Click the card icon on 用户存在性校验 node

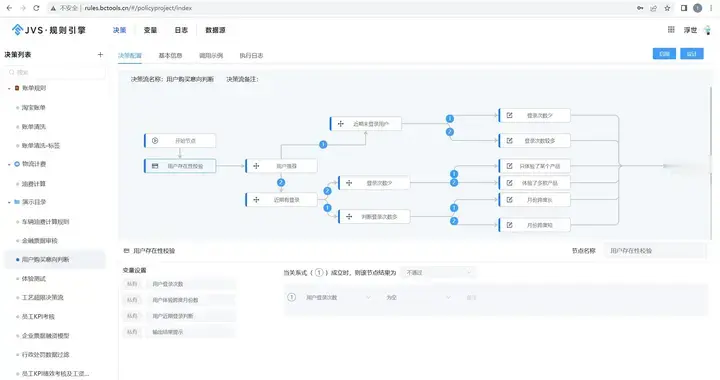tap(155, 166)
